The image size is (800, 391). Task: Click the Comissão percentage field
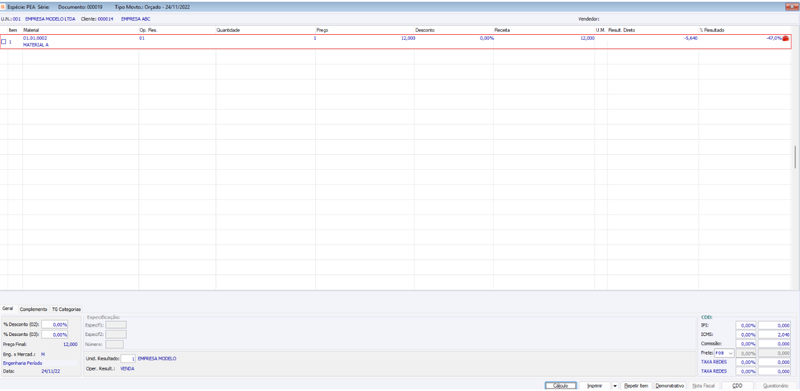click(x=746, y=344)
